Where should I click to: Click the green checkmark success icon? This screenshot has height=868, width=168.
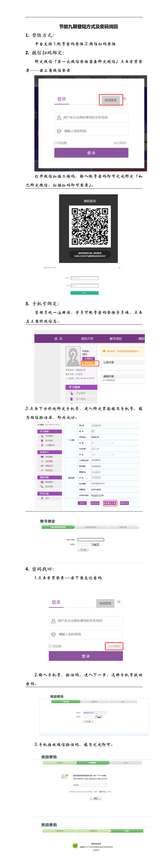click(75, 845)
